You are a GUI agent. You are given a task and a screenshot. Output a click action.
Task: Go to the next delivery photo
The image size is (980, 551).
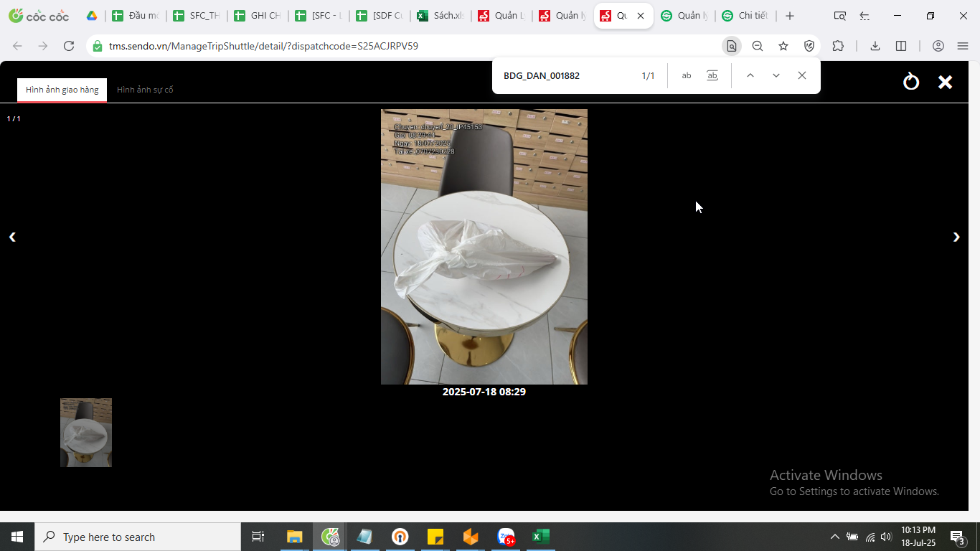pyautogui.click(x=956, y=237)
